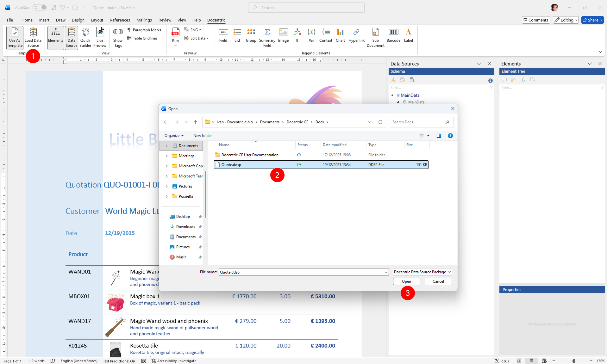Screen dimensions: 607x364
Task: Expand the Pictures folder in tree
Action: coord(166,186)
